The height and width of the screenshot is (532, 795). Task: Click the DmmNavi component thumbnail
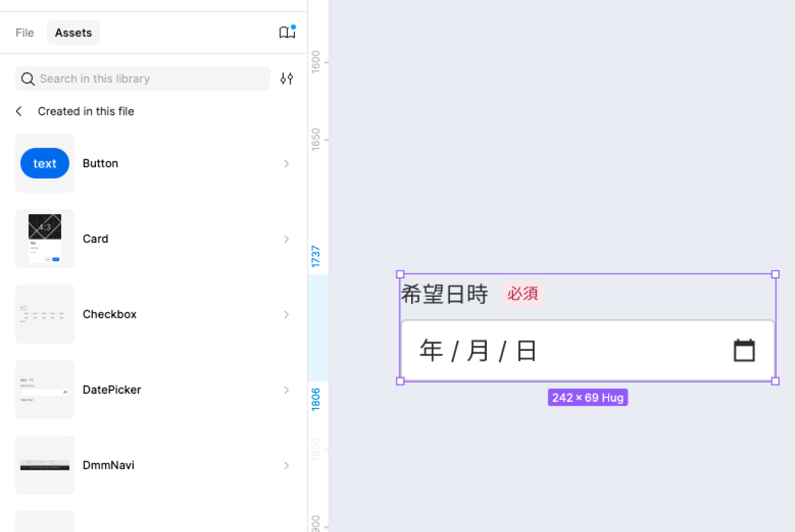[45, 465]
